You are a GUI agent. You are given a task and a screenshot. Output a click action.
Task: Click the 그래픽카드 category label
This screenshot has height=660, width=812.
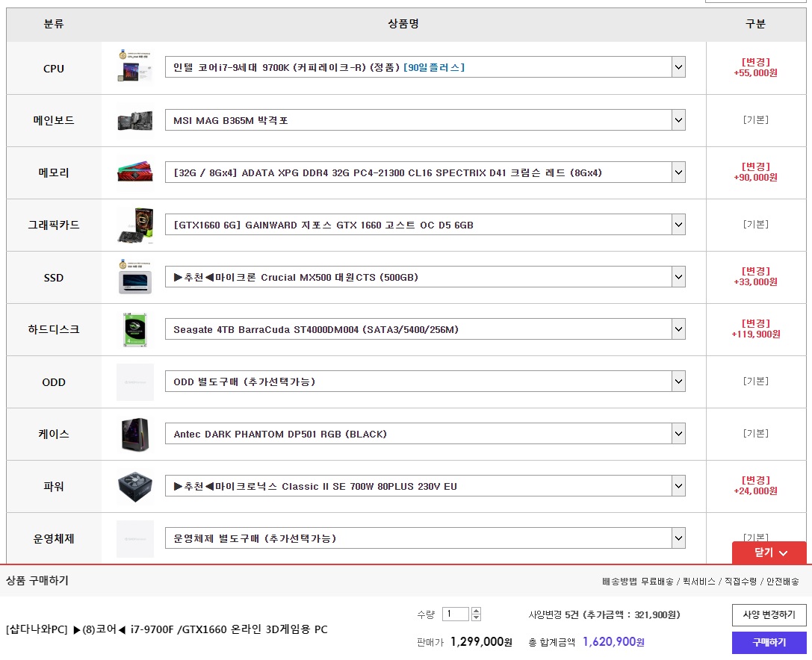coord(54,225)
